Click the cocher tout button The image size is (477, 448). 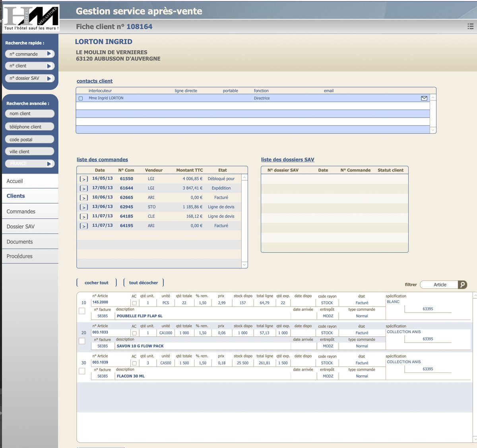pos(97,283)
